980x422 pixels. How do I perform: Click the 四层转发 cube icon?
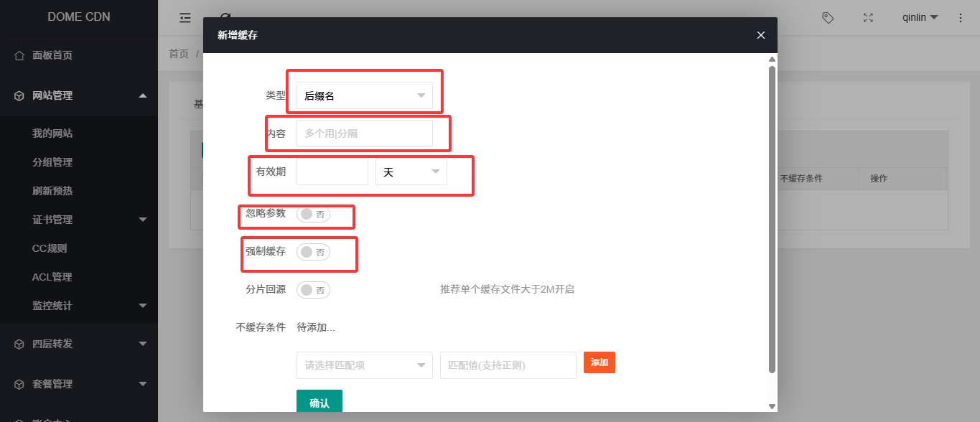[19, 344]
